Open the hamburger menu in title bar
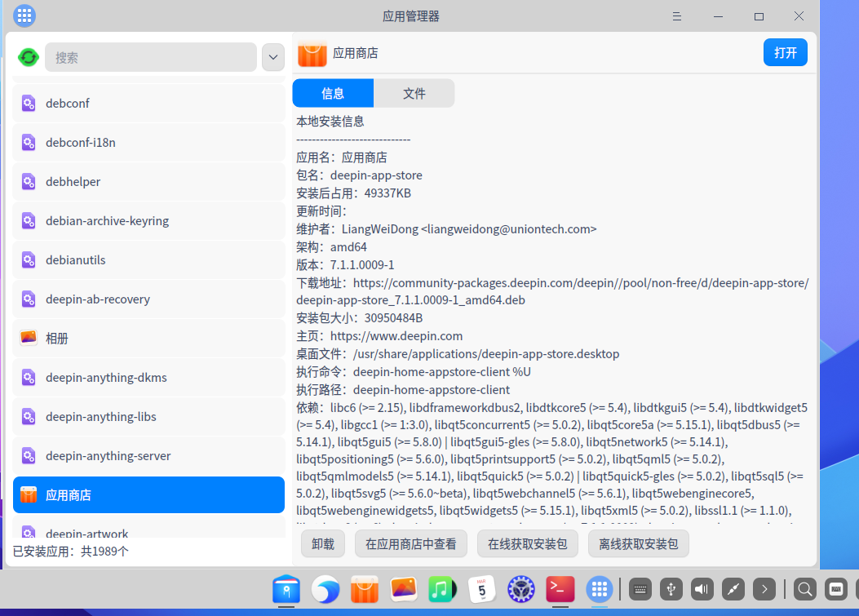Screen dimensions: 859x616 pos(676,16)
